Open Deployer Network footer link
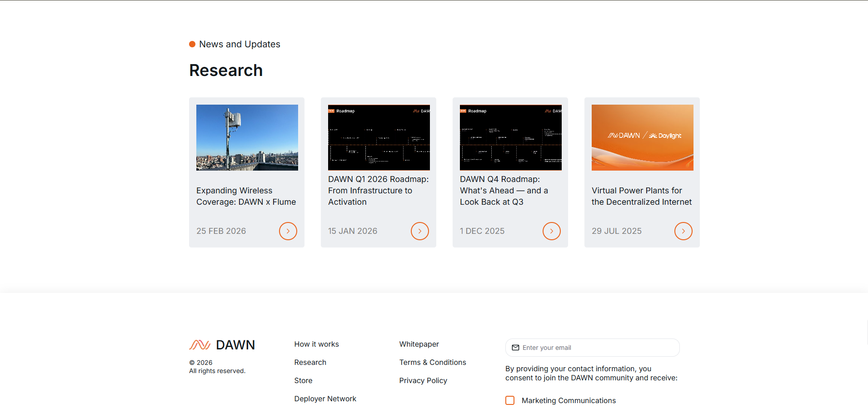Image resolution: width=868 pixels, height=414 pixels. click(x=325, y=399)
